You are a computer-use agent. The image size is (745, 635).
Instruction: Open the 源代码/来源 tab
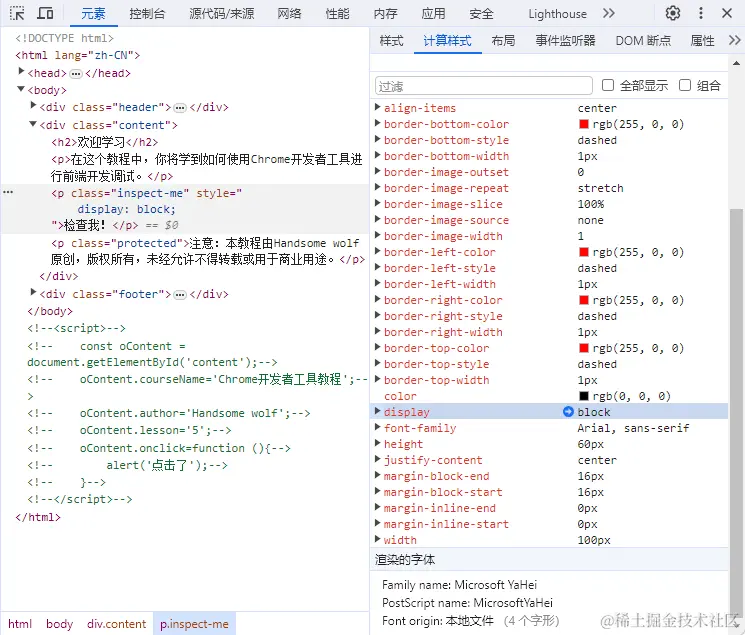[222, 14]
